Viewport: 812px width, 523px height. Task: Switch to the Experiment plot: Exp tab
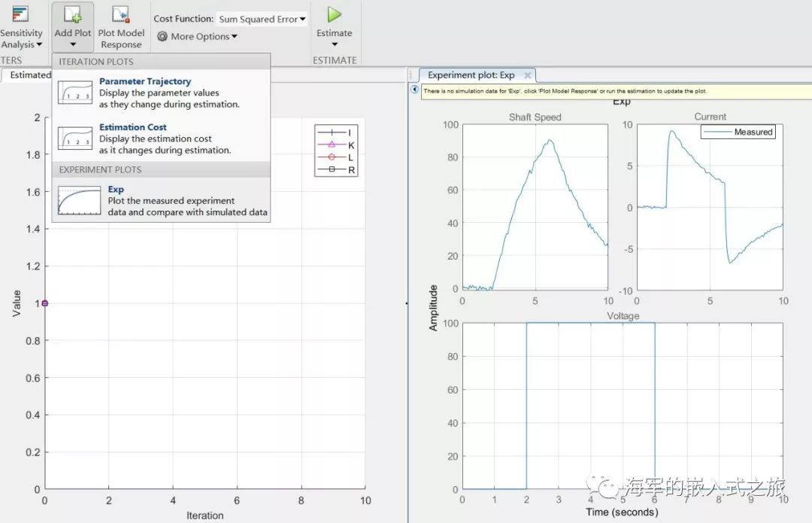pos(471,75)
